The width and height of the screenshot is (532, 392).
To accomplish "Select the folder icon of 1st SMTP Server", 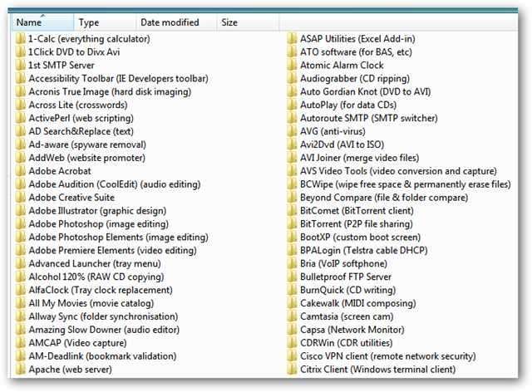I will [20, 65].
